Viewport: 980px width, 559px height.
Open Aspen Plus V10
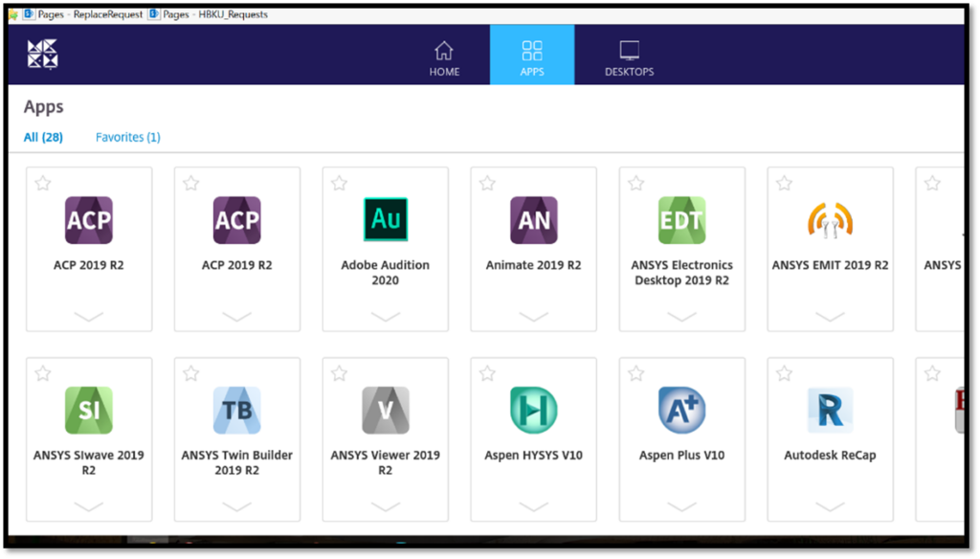(681, 410)
